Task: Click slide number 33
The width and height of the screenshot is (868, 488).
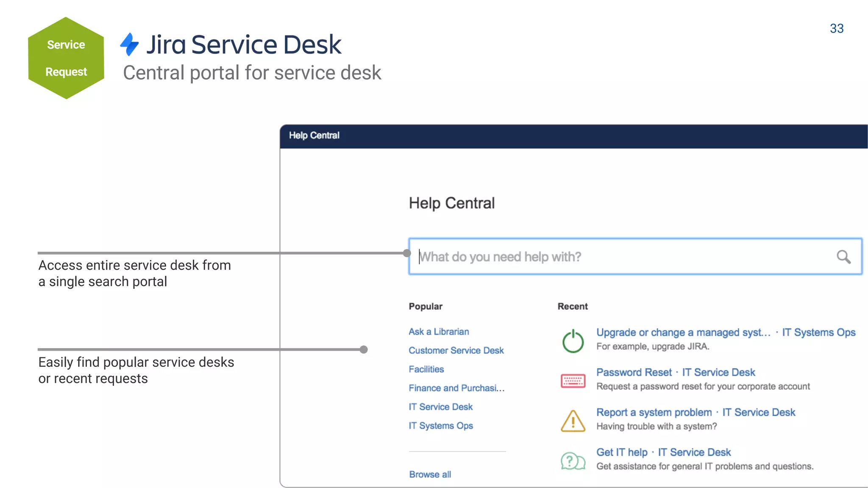Action: click(x=837, y=28)
